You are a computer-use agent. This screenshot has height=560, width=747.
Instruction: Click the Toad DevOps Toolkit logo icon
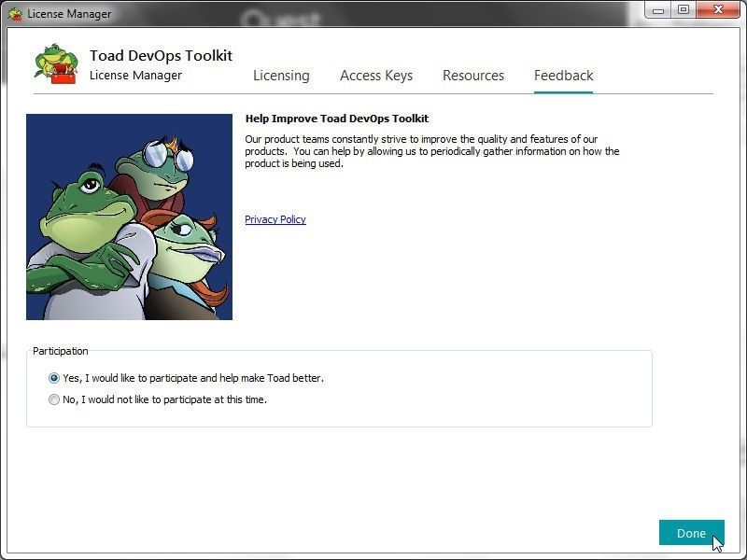56,63
